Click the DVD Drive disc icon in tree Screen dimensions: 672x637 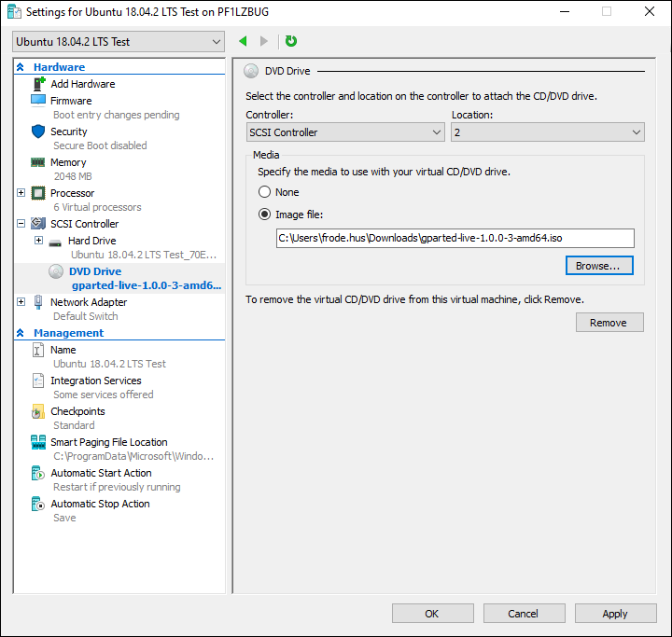pyautogui.click(x=56, y=271)
